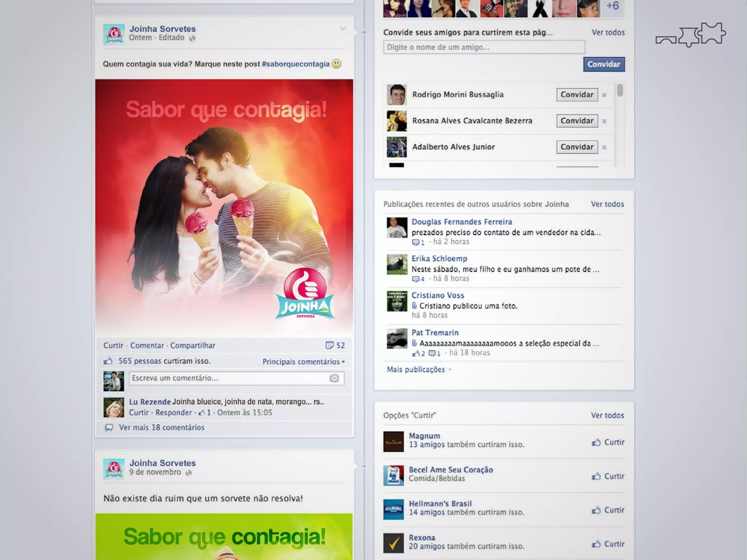
Task: Click thumbs-up icon beside Rexona Curtir
Action: click(x=596, y=544)
